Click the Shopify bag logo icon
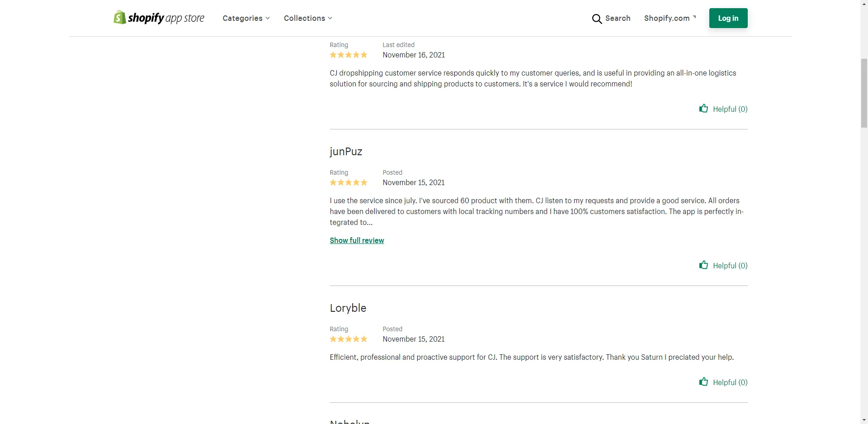Image resolution: width=868 pixels, height=424 pixels. tap(119, 18)
